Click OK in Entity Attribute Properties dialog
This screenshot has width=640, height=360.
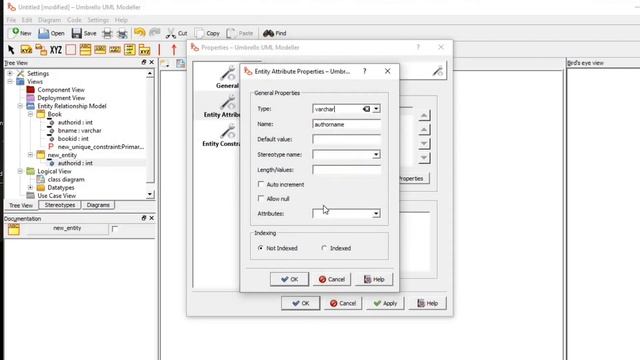pyautogui.click(x=289, y=279)
